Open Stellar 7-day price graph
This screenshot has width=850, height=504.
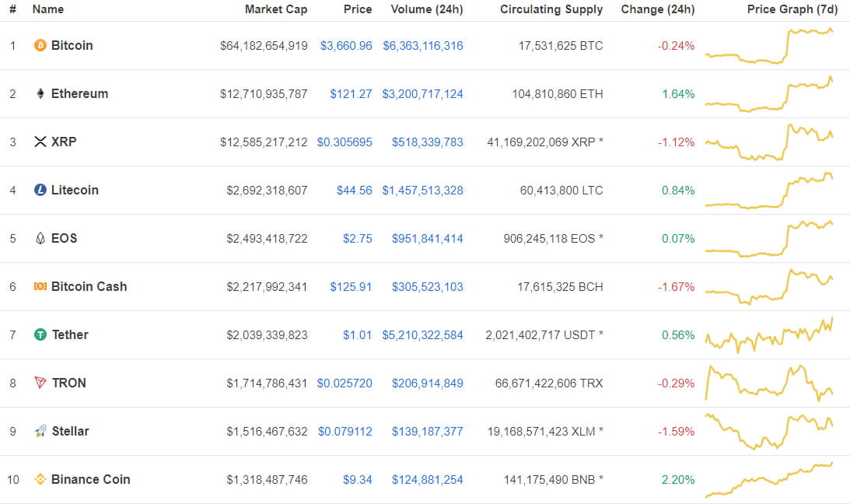point(769,432)
